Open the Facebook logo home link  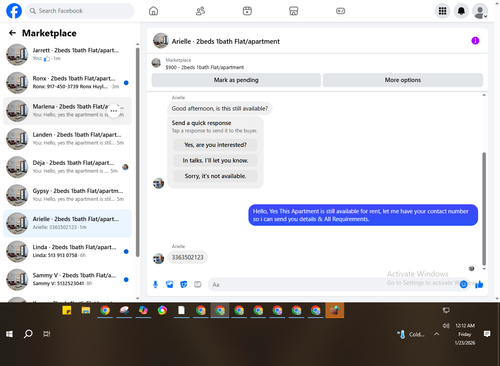(14, 11)
